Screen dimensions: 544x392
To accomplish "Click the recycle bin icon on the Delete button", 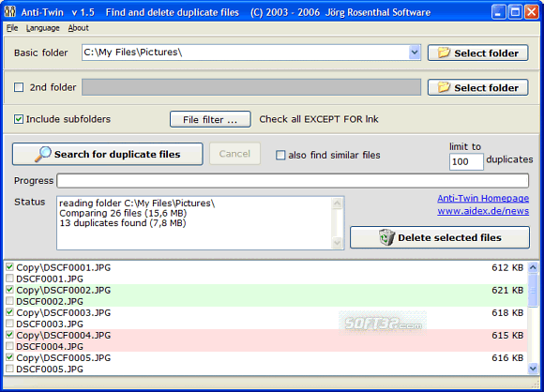I will pyautogui.click(x=386, y=237).
